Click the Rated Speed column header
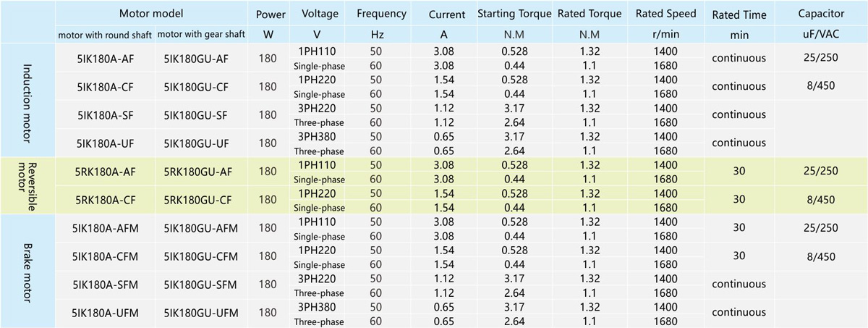 (x=665, y=14)
